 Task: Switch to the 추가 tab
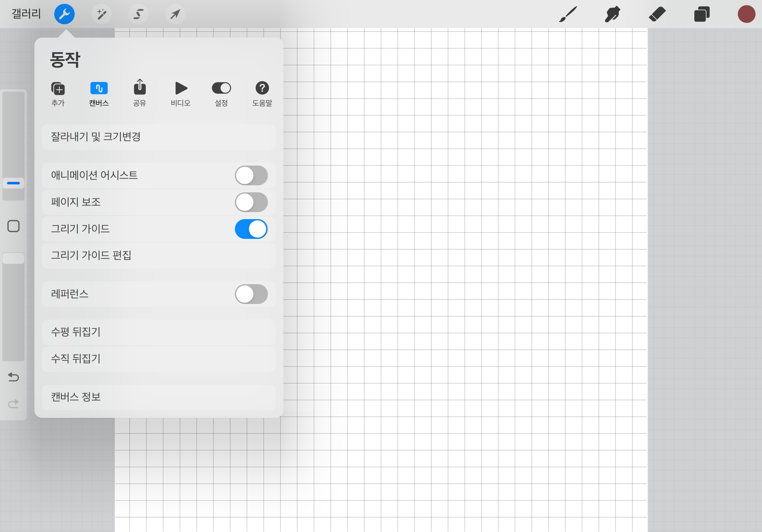(58, 94)
